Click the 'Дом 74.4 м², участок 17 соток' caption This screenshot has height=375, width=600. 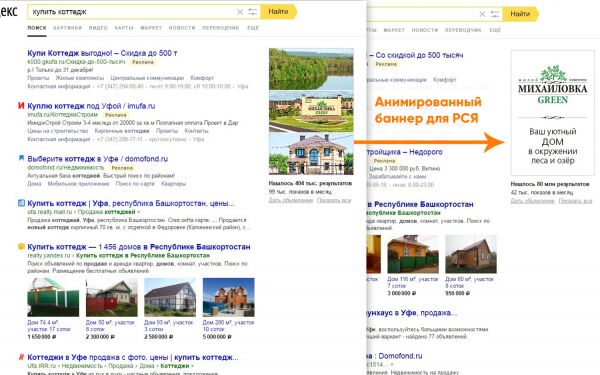[x=49, y=326]
